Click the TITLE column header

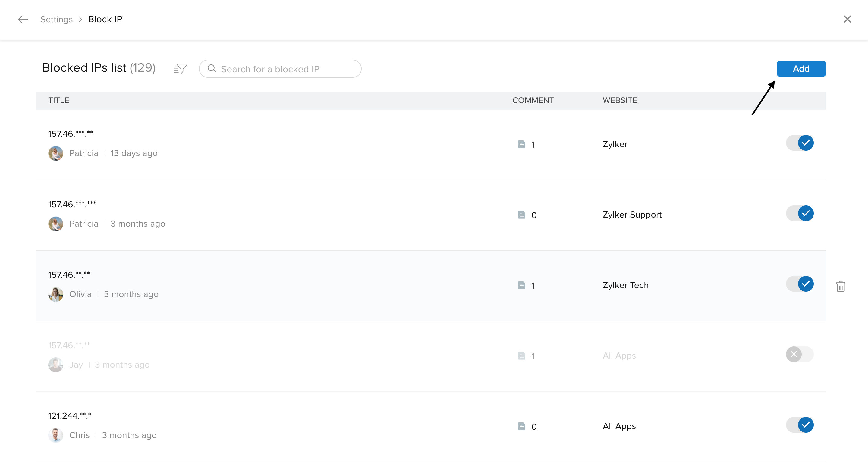point(59,100)
